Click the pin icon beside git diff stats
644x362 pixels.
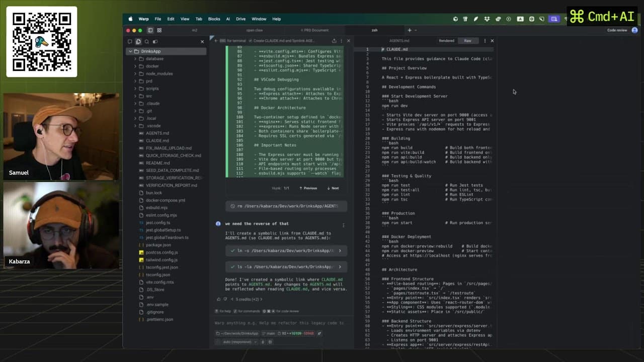click(319, 333)
